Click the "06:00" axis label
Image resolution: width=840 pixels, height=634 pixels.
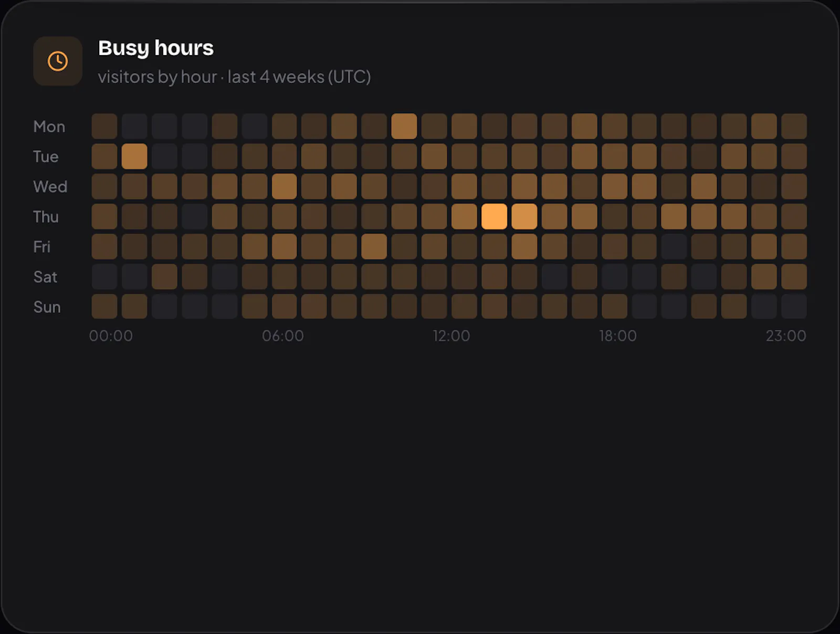pyautogui.click(x=283, y=336)
